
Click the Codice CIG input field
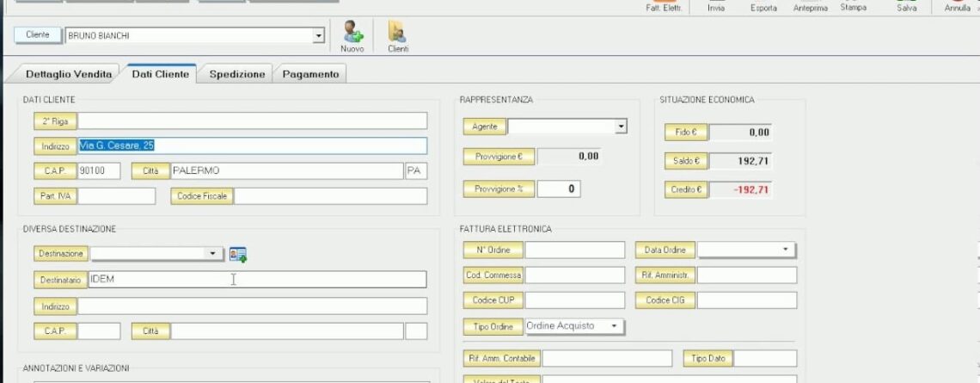click(x=747, y=300)
